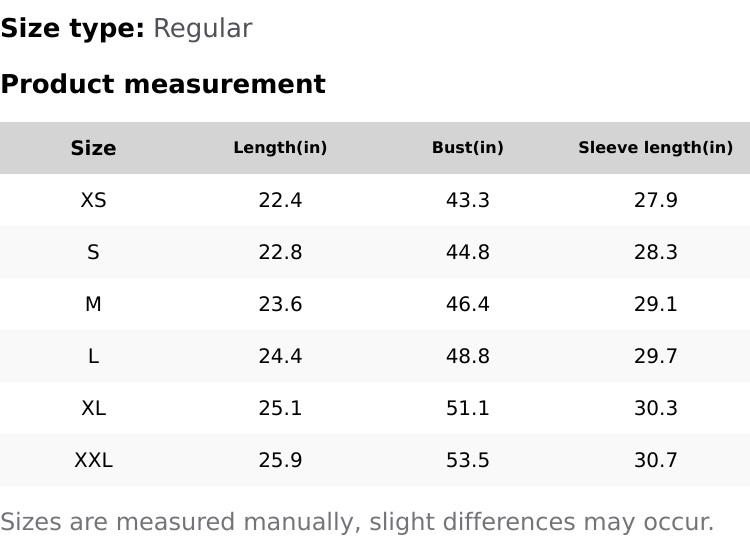The height and width of the screenshot is (558, 750).
Task: Select the S size row label
Action: (x=93, y=252)
